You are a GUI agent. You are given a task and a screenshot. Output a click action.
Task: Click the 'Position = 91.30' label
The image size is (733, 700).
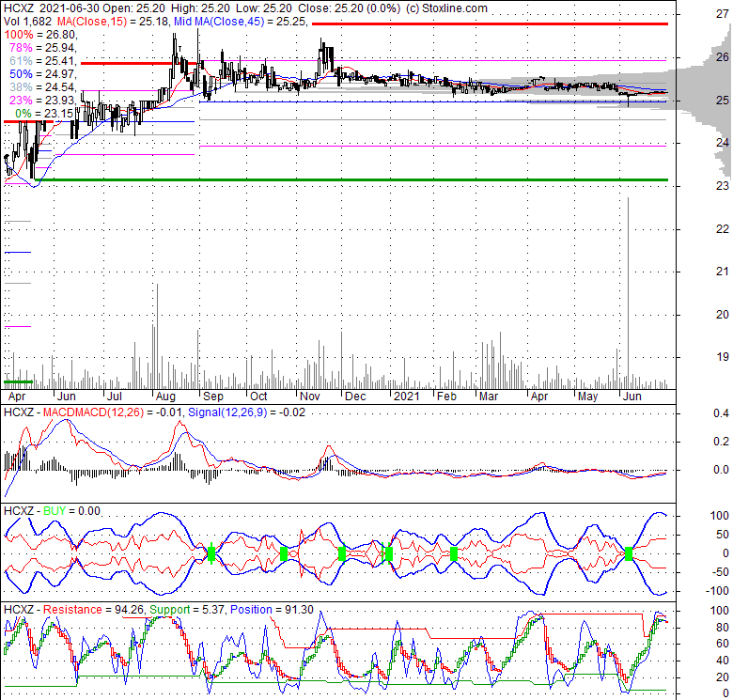click(272, 610)
